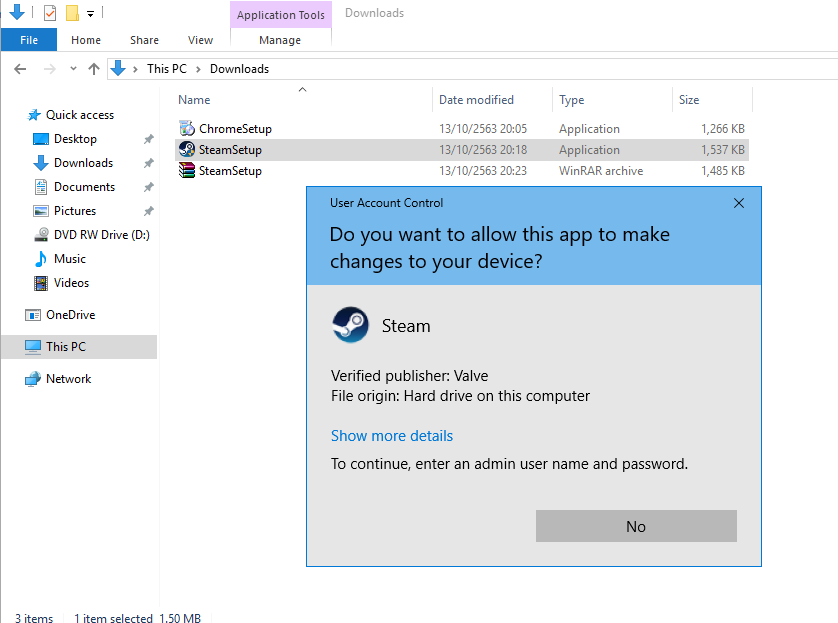838x623 pixels.
Task: Click the Steam logo in UAC dialog
Action: tap(350, 325)
